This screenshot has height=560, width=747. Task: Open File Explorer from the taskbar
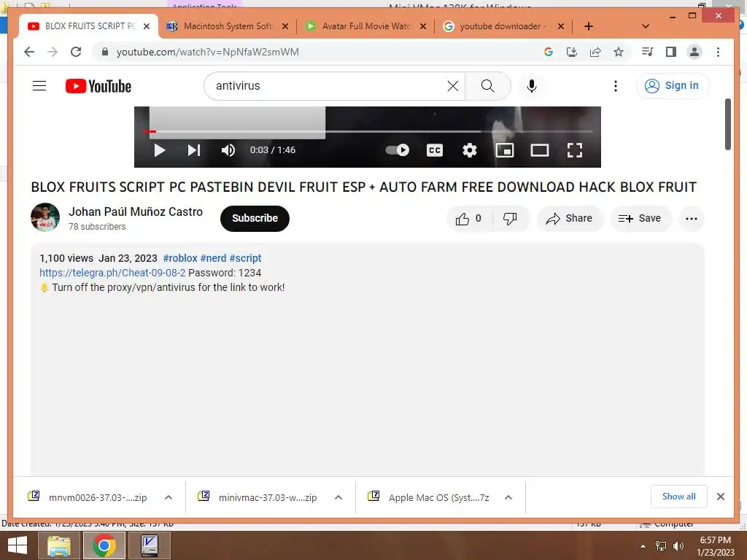(59, 545)
